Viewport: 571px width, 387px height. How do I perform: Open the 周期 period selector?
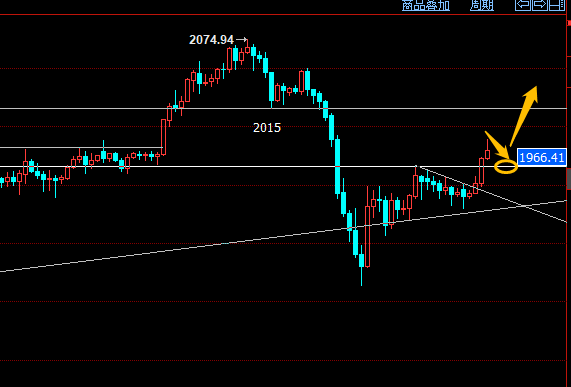click(481, 5)
